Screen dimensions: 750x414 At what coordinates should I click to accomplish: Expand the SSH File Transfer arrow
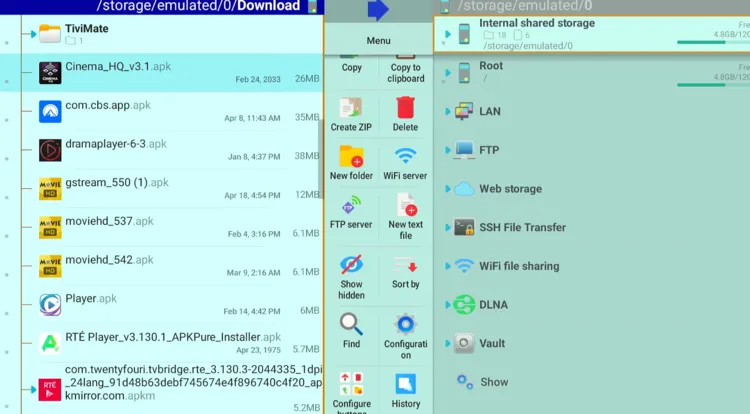(448, 228)
